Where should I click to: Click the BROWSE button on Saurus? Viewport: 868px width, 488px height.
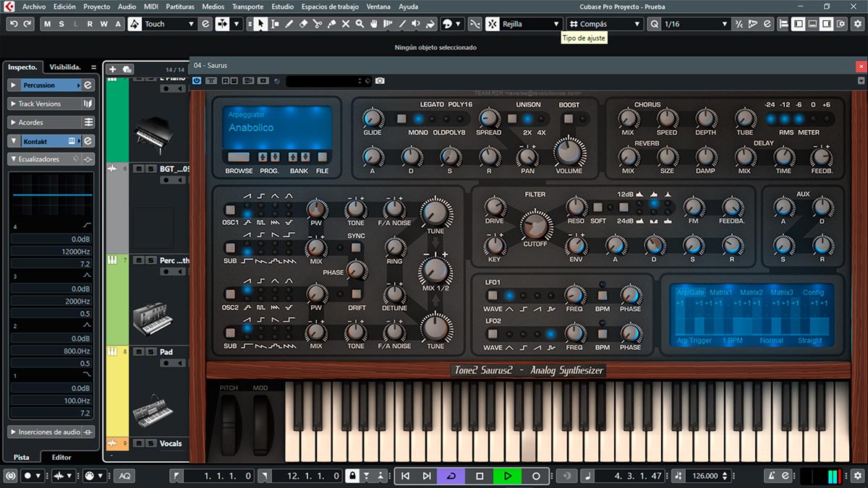pyautogui.click(x=239, y=157)
